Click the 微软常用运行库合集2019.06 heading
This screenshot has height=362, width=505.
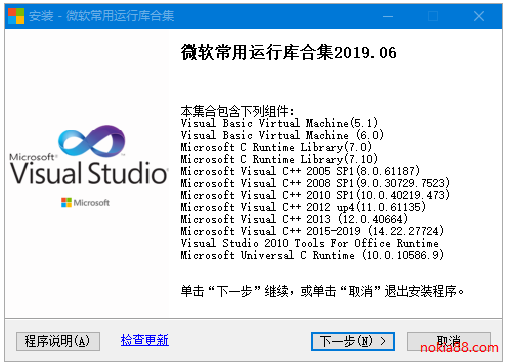(x=289, y=53)
